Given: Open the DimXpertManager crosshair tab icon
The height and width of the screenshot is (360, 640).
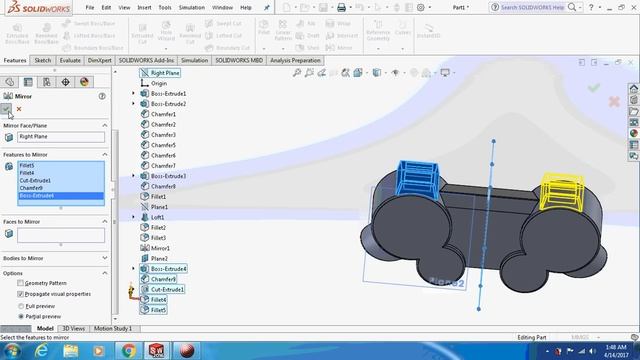Looking at the screenshot, I should pyautogui.click(x=65, y=82).
